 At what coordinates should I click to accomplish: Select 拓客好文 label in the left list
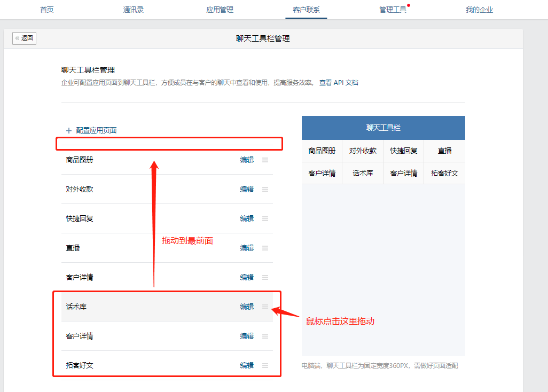pyautogui.click(x=80, y=365)
